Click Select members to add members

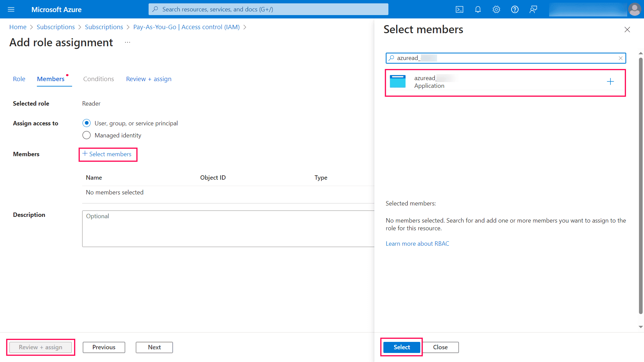point(108,154)
